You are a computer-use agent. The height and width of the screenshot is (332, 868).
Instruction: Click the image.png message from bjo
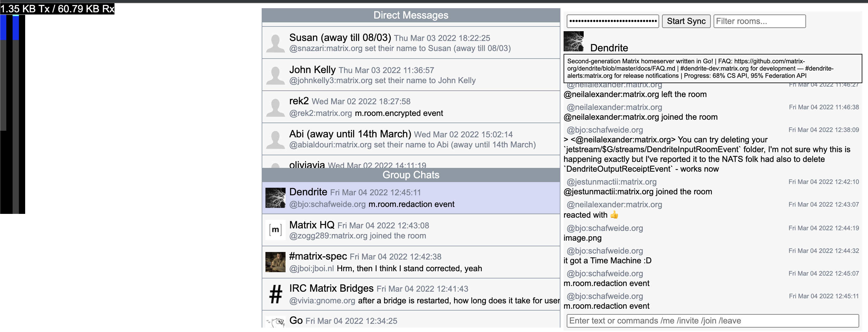coord(582,238)
